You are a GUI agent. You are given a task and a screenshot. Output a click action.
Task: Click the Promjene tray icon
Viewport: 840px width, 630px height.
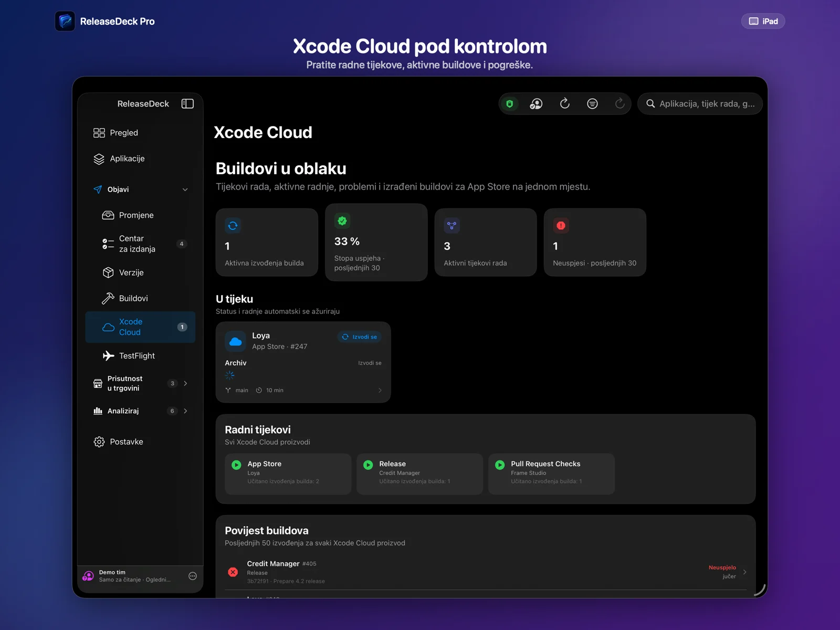108,215
